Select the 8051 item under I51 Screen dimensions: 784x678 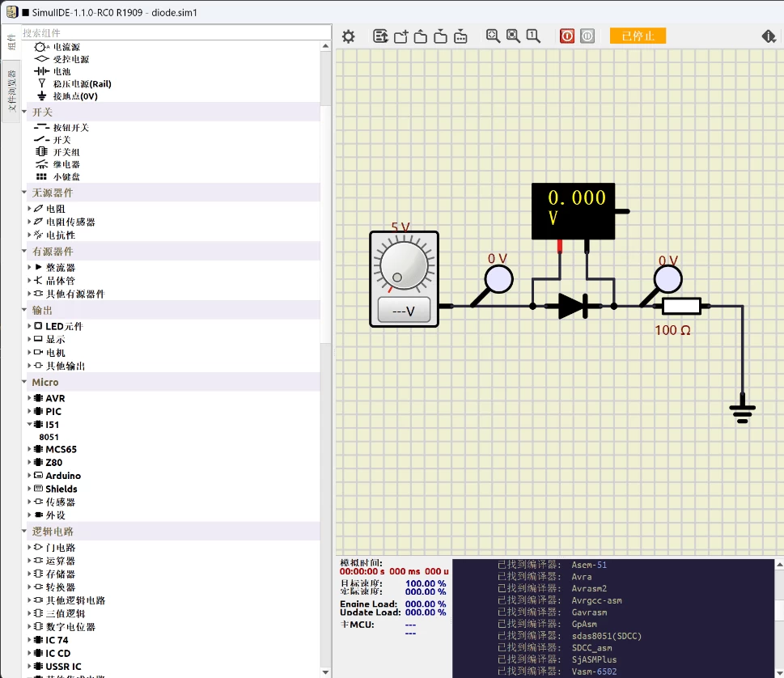[x=49, y=437]
